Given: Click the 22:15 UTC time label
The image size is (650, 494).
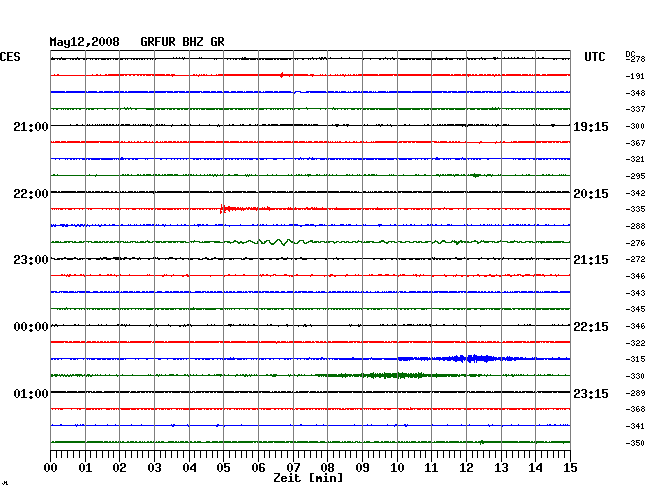Looking at the screenshot, I should click(591, 327).
